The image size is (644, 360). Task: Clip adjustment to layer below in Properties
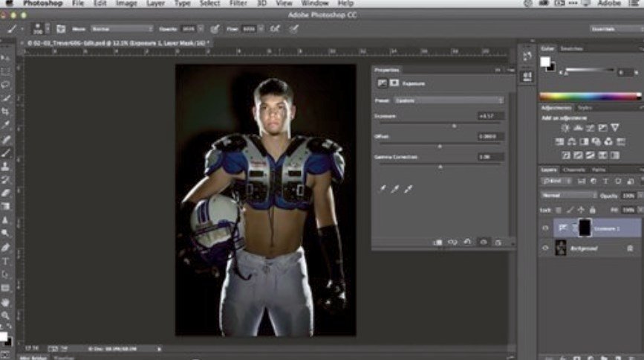438,242
